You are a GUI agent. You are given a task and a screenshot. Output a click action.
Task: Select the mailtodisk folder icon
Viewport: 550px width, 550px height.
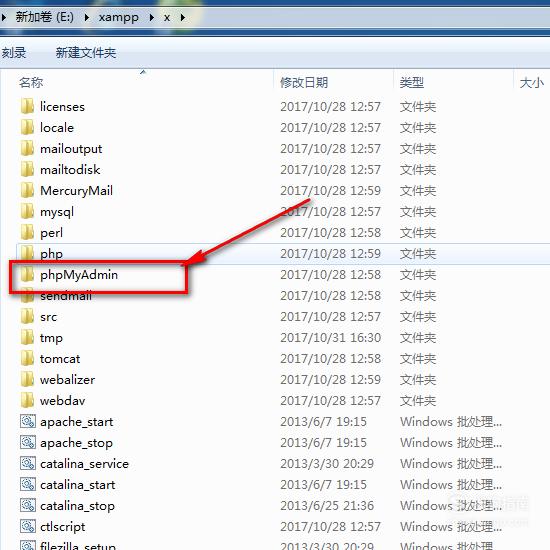(27, 169)
